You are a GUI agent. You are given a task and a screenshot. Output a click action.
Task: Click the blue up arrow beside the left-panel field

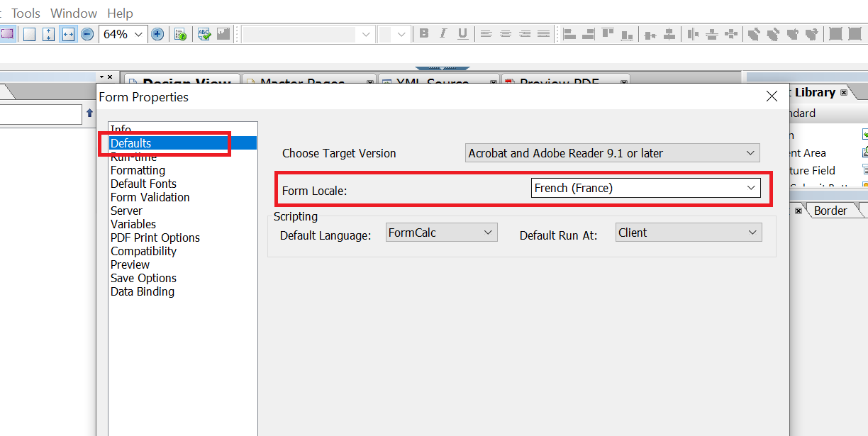click(89, 113)
